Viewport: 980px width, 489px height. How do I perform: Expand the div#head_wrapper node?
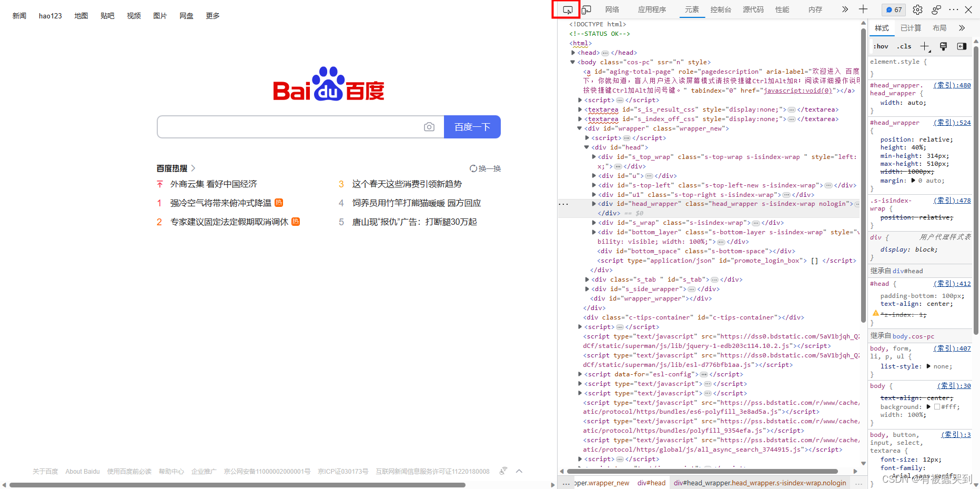[x=594, y=204]
